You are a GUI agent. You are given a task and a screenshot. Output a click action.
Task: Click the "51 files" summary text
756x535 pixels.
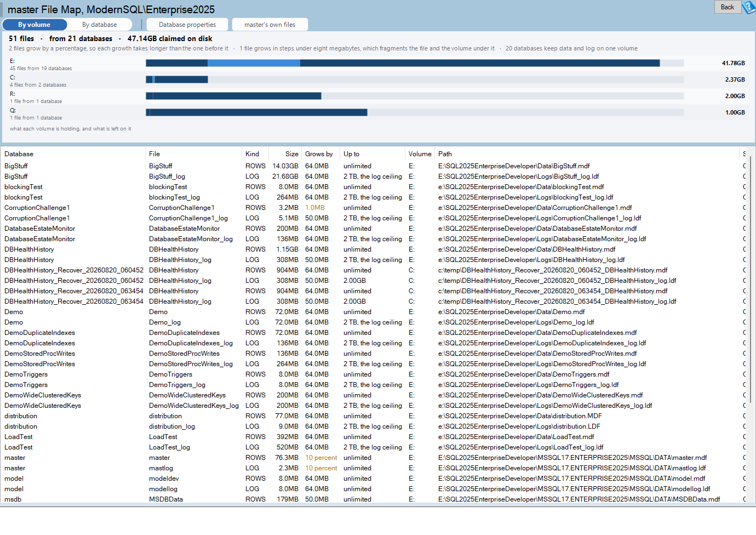(x=21, y=38)
